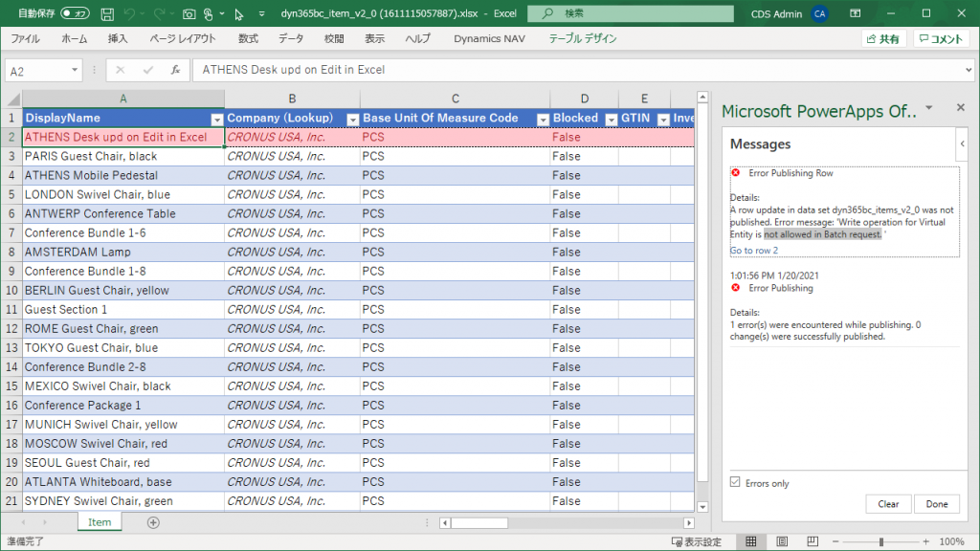Click the confirm checkmark icon in formula bar
980x551 pixels.
[148, 70]
